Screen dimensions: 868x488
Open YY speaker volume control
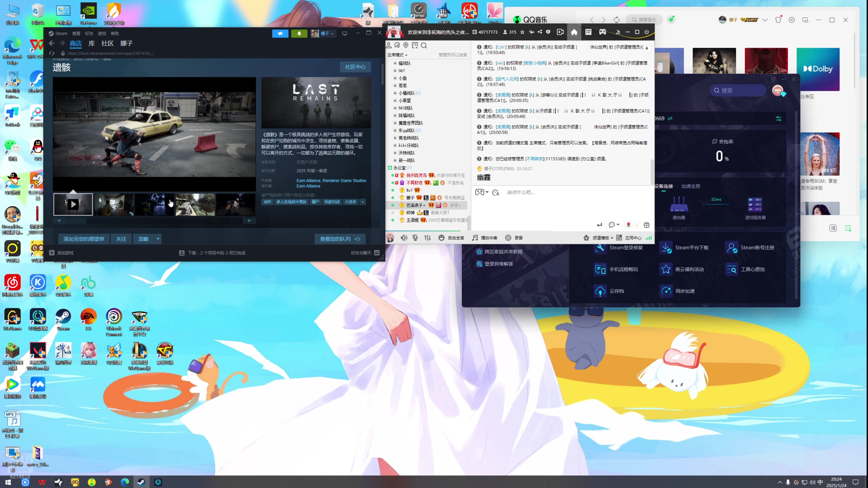click(404, 238)
